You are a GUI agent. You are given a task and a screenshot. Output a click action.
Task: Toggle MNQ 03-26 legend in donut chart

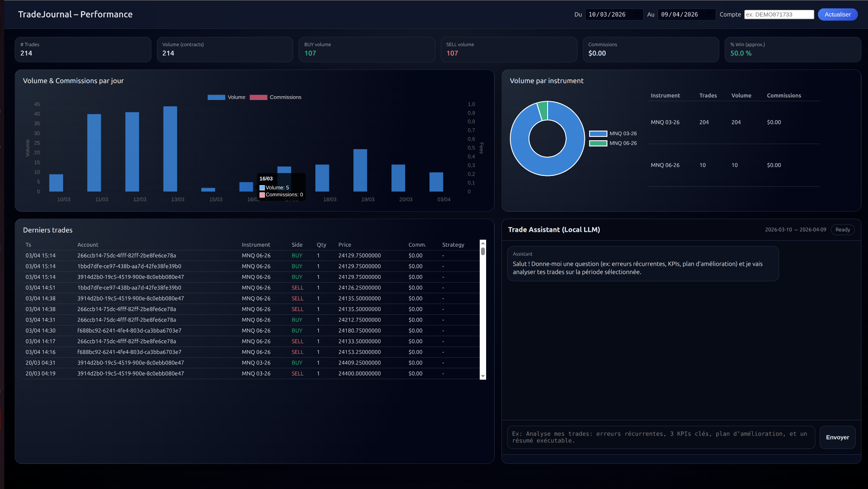[x=613, y=133]
